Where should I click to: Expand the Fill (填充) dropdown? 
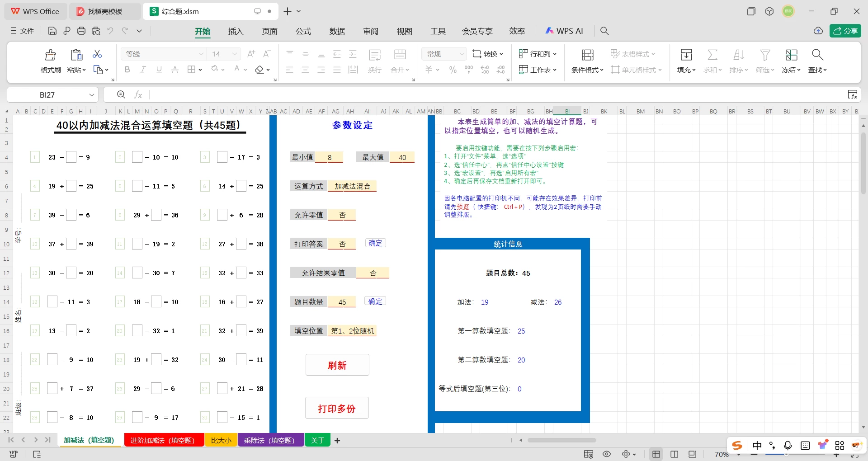686,70
